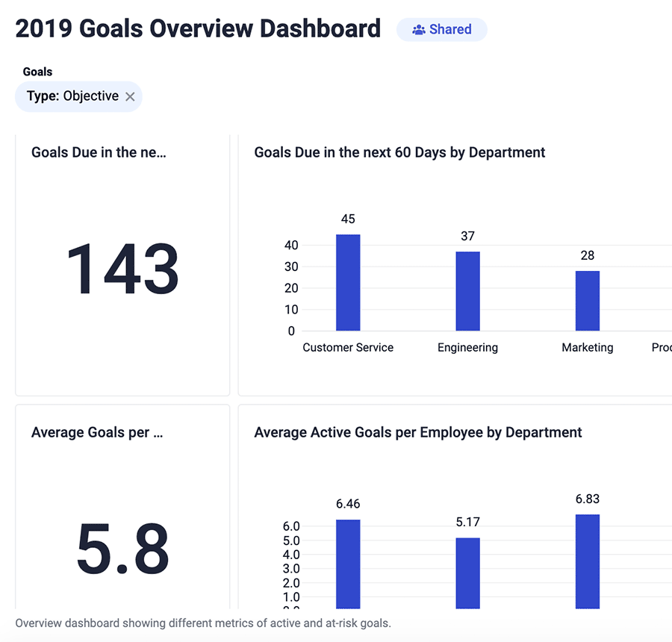Select the Marketing bar showing 28
Screen dimensions: 672x642
[x=588, y=300]
